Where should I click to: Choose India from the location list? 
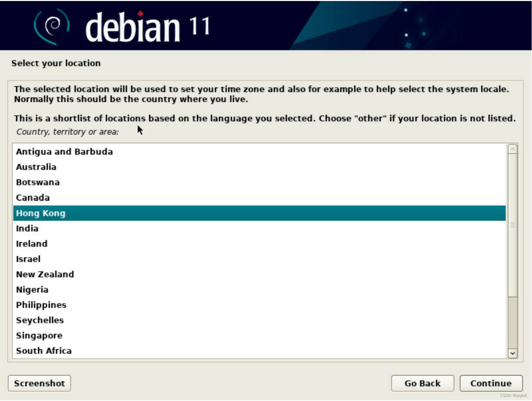[x=259, y=228]
